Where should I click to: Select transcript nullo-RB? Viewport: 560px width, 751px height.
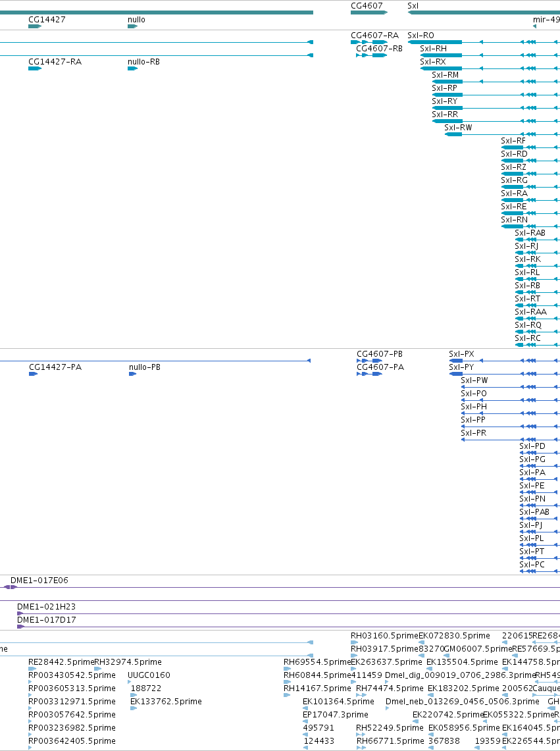(143, 62)
